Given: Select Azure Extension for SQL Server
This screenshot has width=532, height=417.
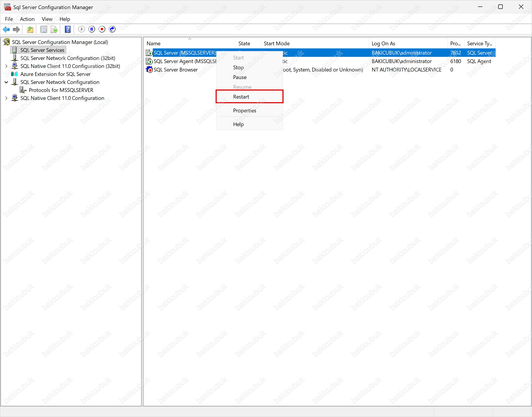Looking at the screenshot, I should coord(56,74).
